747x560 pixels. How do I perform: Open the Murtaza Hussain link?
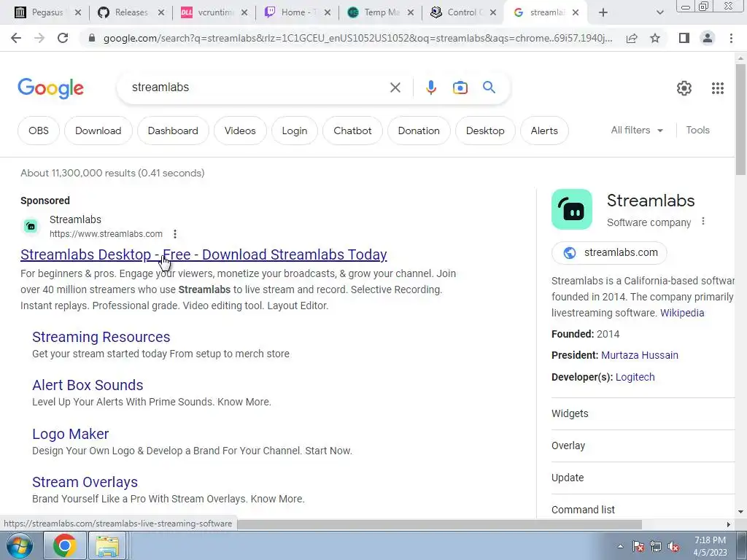click(640, 355)
